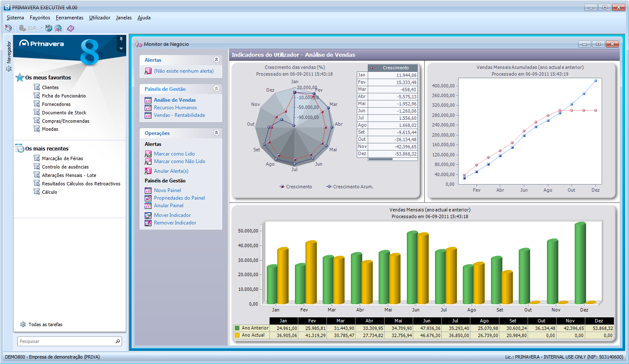Open the Favoritos menu
This screenshot has height=364, width=629.
click(40, 18)
